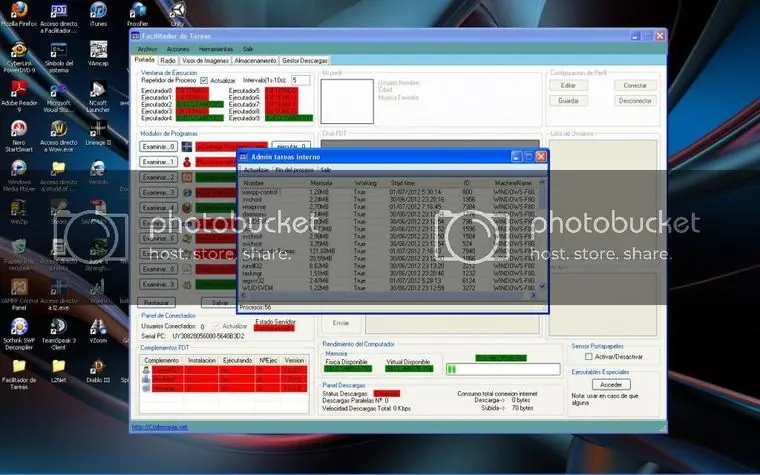Click the process list horizontal scrollbar

click(388, 295)
